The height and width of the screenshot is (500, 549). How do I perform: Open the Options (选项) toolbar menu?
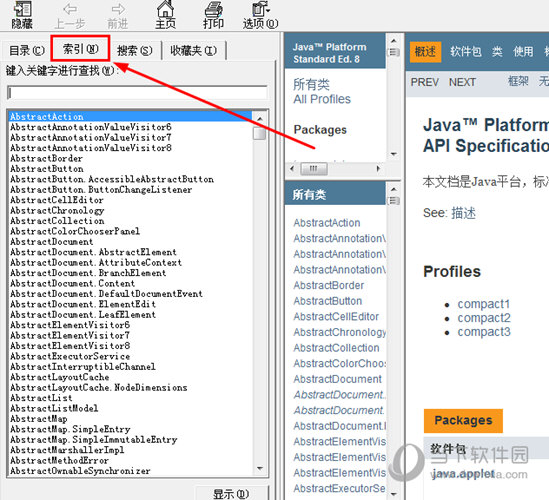(260, 15)
